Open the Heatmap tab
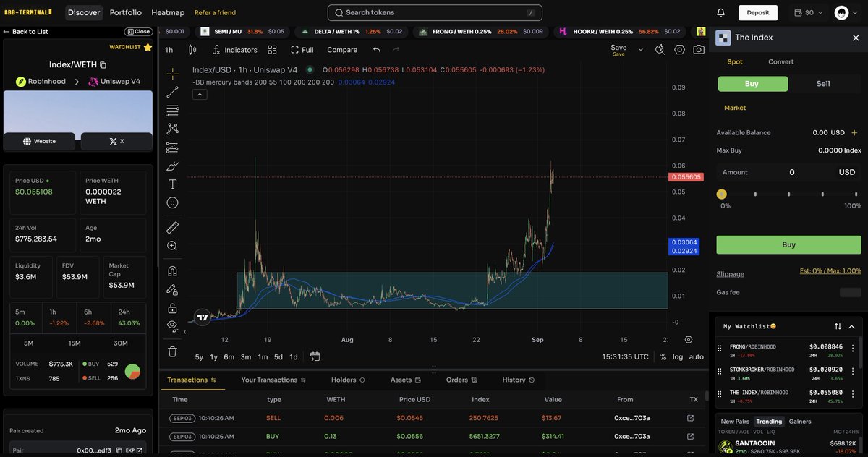 click(x=168, y=12)
